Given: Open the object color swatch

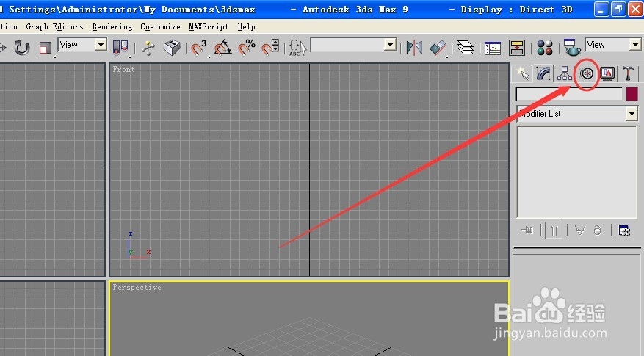Looking at the screenshot, I should (632, 94).
